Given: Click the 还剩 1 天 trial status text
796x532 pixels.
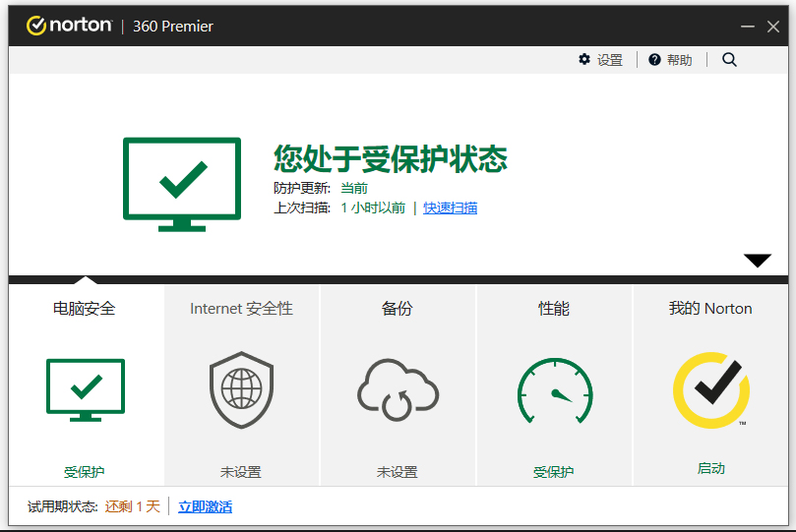Looking at the screenshot, I should [133, 506].
